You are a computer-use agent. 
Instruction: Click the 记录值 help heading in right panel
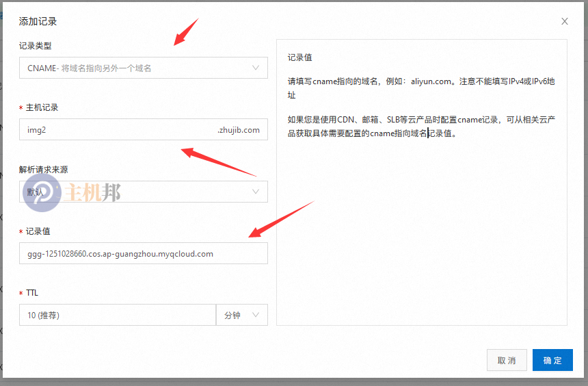[x=299, y=57]
